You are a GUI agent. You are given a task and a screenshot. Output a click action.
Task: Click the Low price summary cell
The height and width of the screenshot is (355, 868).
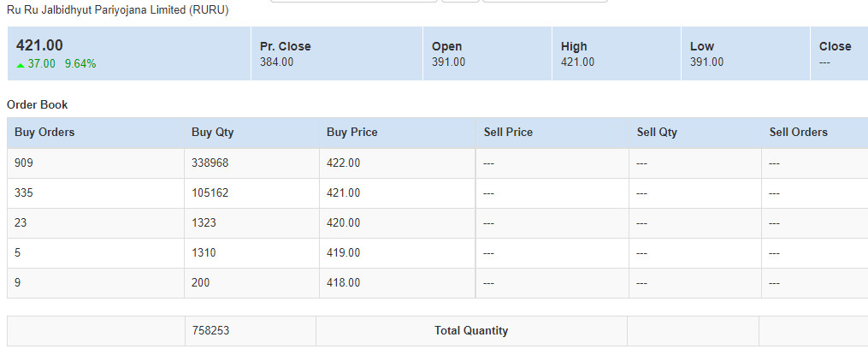745,54
